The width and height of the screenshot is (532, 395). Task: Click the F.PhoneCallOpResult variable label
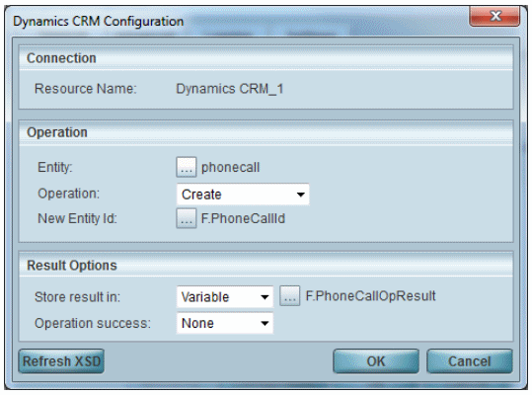[370, 296]
